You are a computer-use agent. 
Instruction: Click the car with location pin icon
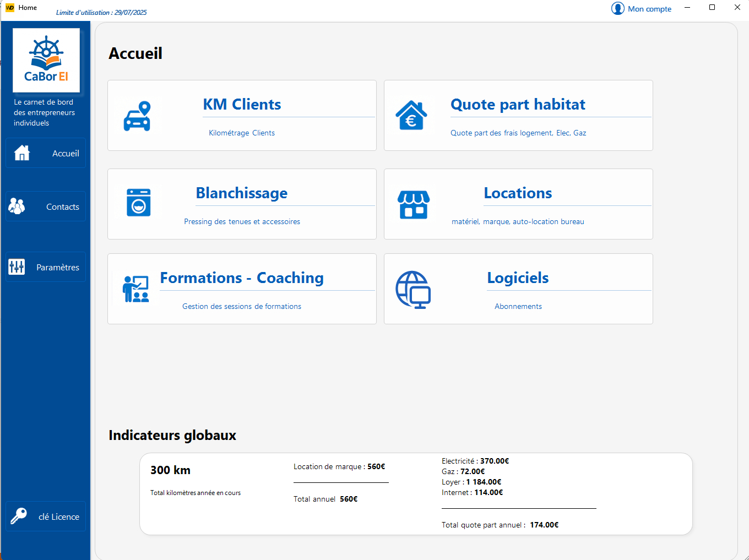pyautogui.click(x=137, y=116)
